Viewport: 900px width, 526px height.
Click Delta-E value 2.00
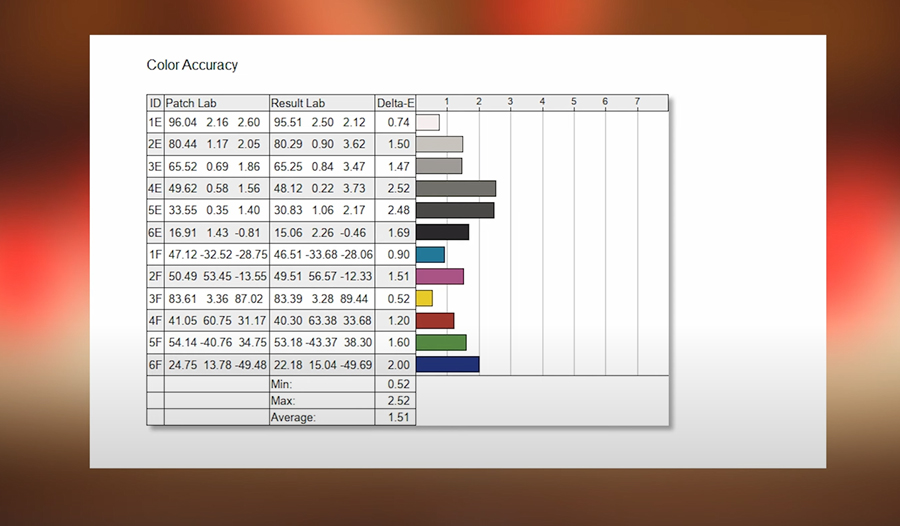pos(398,365)
